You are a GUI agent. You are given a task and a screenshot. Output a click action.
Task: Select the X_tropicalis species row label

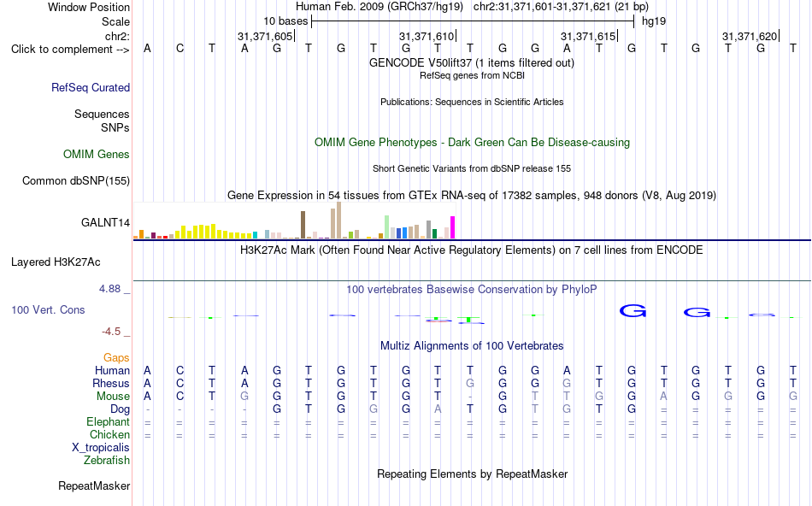tap(101, 448)
